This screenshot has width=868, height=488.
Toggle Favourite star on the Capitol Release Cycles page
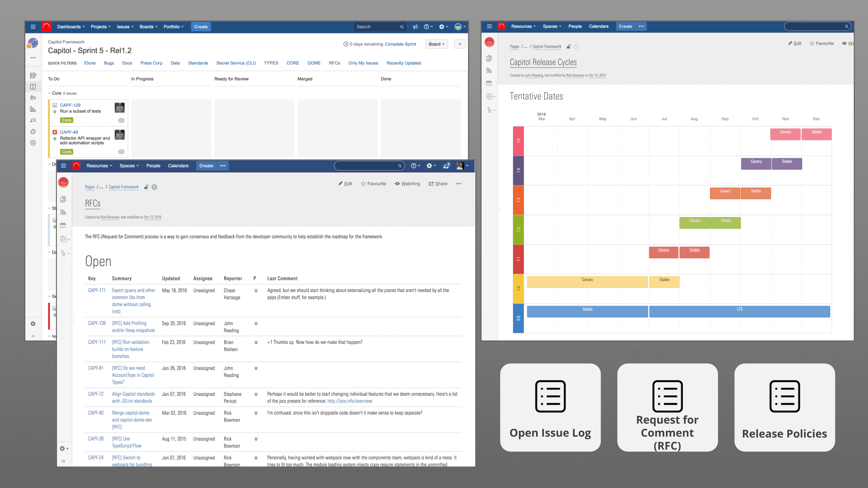(x=821, y=43)
